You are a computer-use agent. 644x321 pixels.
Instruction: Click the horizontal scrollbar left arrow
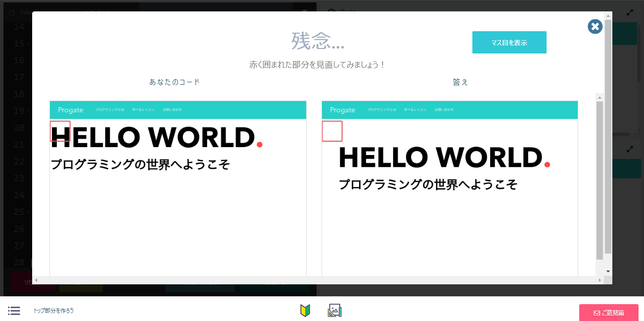pyautogui.click(x=36, y=280)
